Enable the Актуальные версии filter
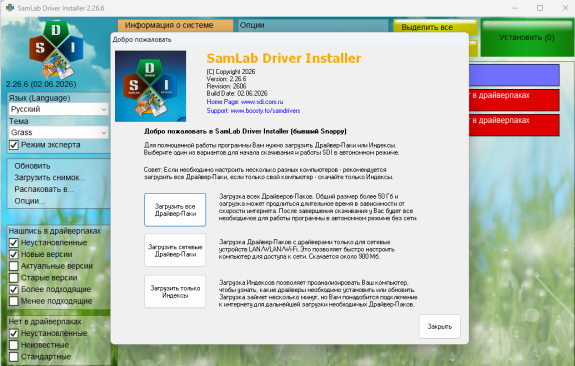The image size is (575, 366). coord(14,266)
